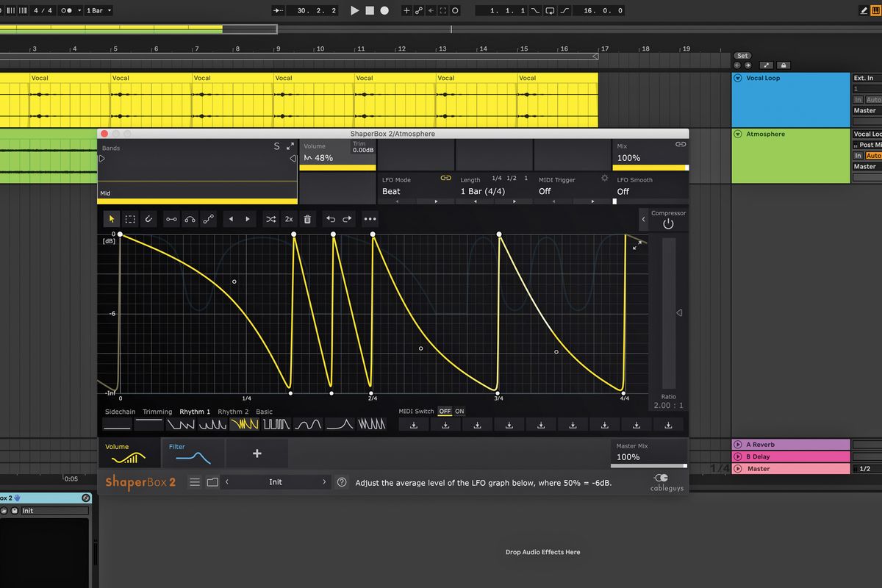Undo the last edit in ShaperBox

331,218
